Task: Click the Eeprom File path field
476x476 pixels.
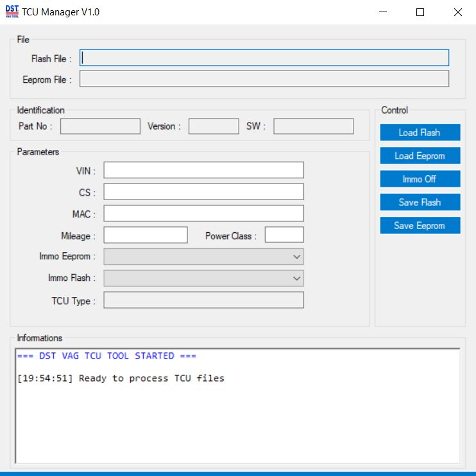Action: [264, 79]
